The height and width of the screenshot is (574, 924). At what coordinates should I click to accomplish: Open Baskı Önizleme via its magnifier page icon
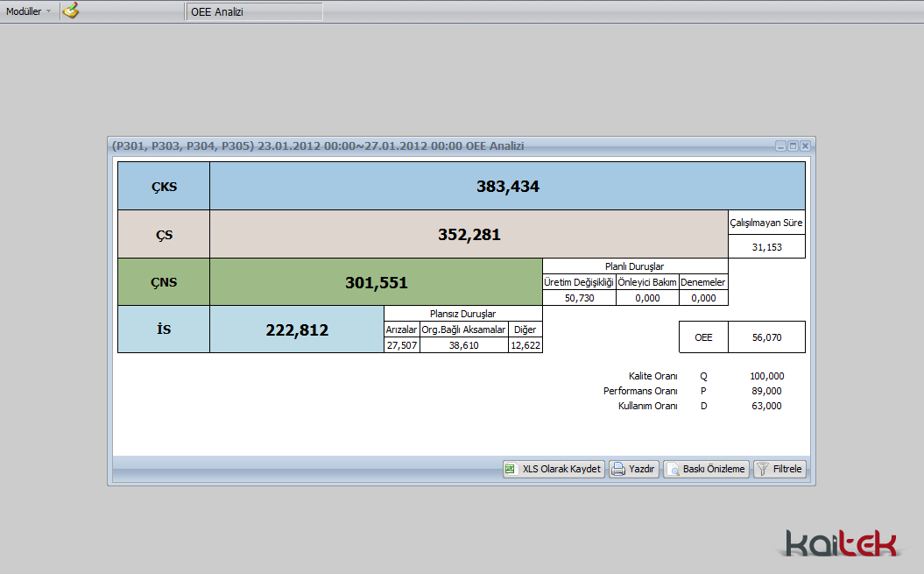click(673, 469)
